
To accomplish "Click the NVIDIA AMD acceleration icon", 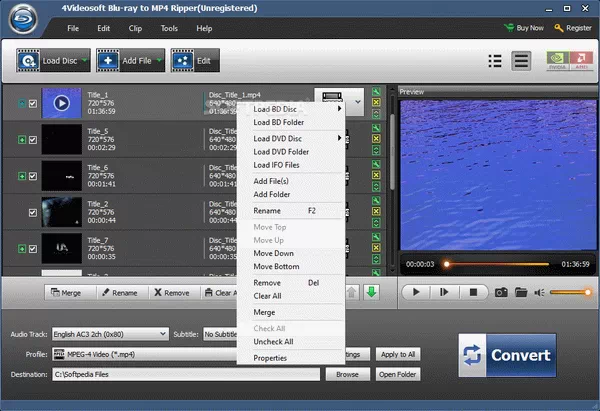I will tap(570, 61).
